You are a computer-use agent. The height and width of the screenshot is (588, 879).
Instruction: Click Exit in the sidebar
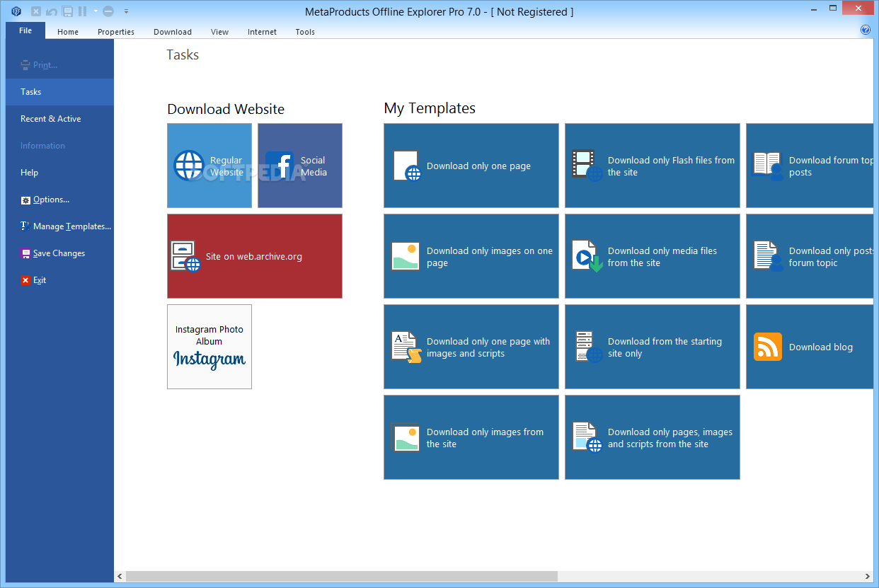[59, 280]
